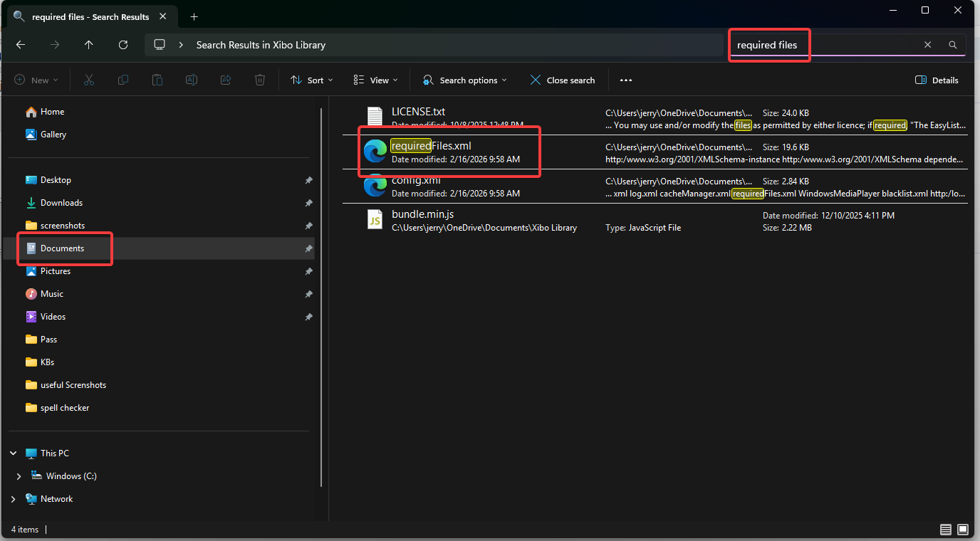This screenshot has height=541, width=980.
Task: Switch to details list view in status bar
Action: click(x=945, y=530)
